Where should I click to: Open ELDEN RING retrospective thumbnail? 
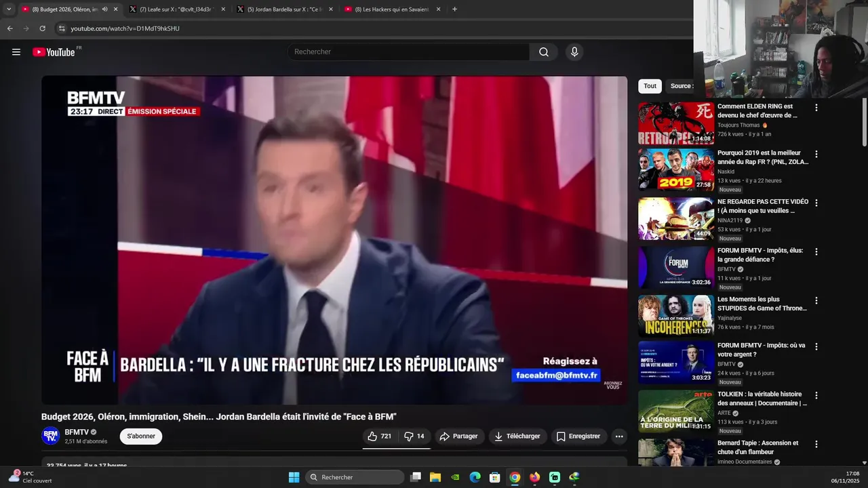click(x=675, y=123)
